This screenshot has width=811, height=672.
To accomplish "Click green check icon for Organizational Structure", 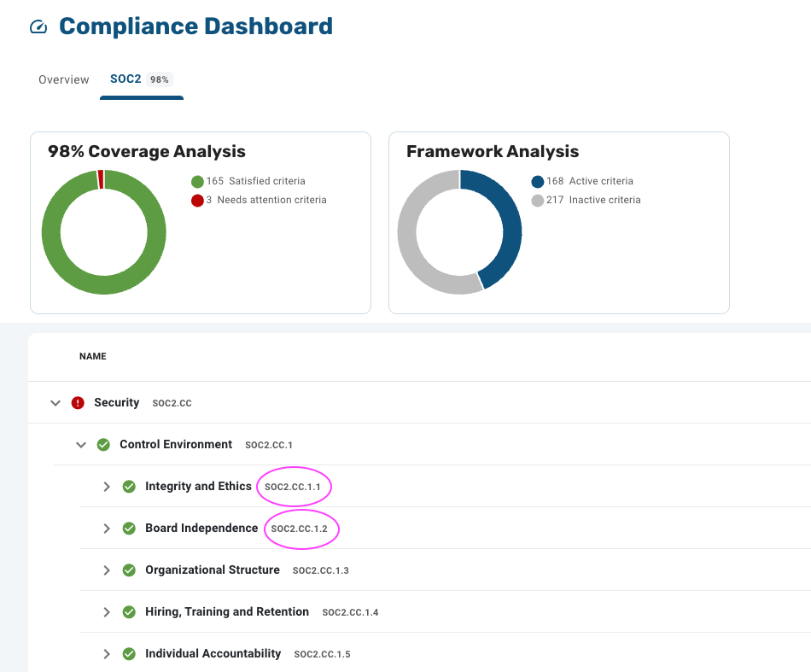I will (129, 570).
